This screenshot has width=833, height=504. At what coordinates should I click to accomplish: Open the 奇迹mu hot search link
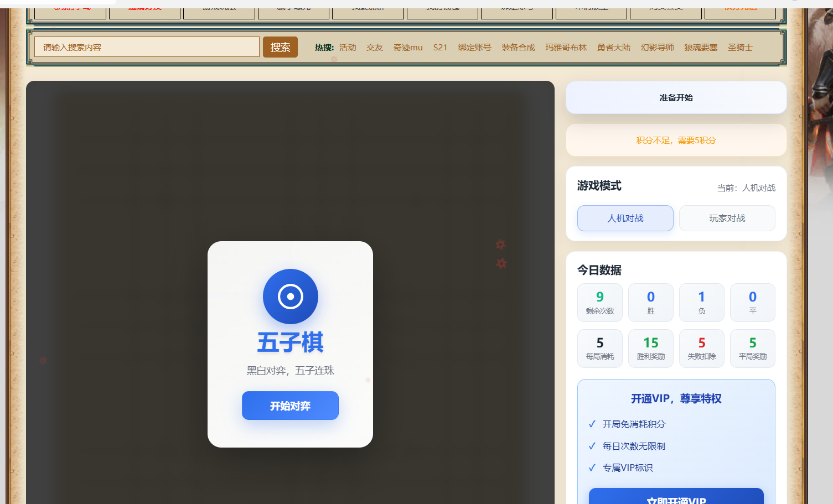[x=408, y=47]
